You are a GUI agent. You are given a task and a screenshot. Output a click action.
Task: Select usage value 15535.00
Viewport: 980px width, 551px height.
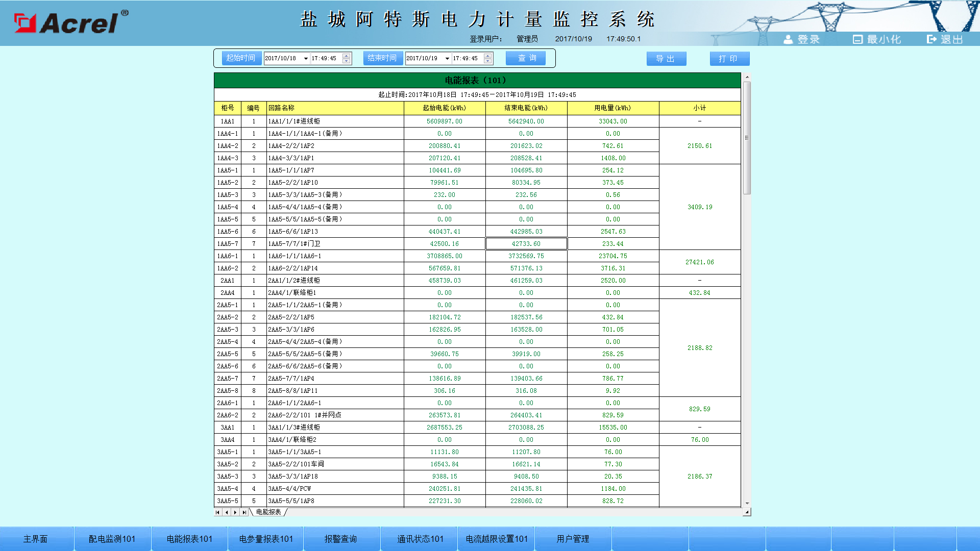point(613,428)
